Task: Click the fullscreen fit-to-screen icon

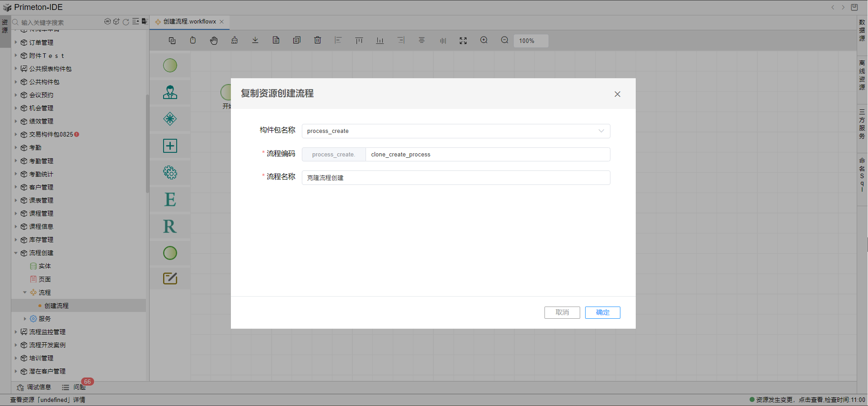Action: click(463, 41)
